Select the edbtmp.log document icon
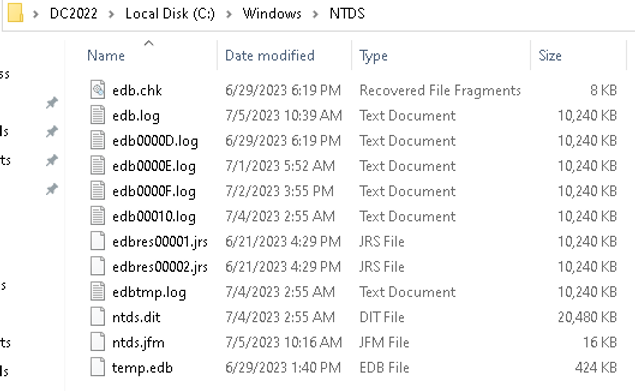635x391 pixels. pos(98,292)
